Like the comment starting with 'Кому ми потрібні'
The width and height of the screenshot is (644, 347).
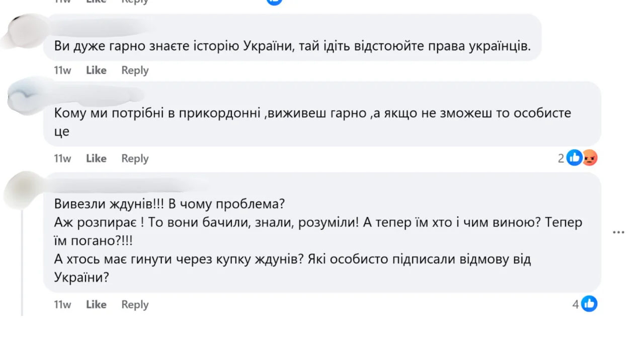(x=96, y=158)
